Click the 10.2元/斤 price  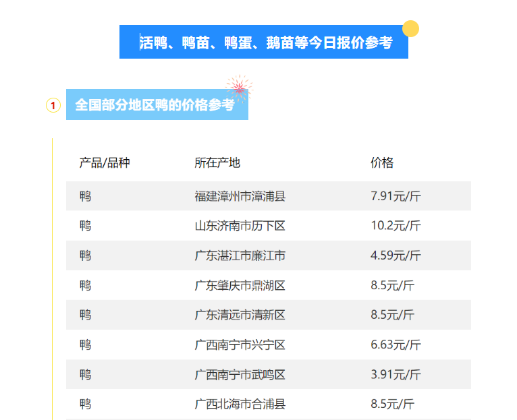pos(396,226)
